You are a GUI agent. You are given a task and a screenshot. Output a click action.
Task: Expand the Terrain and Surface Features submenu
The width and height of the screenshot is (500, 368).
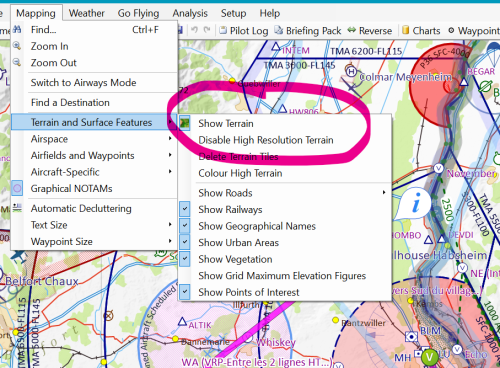[x=94, y=122]
